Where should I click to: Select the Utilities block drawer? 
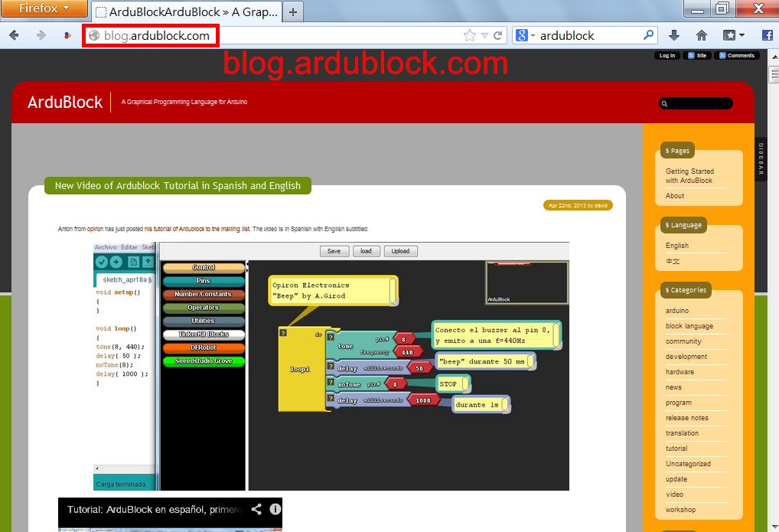point(204,321)
